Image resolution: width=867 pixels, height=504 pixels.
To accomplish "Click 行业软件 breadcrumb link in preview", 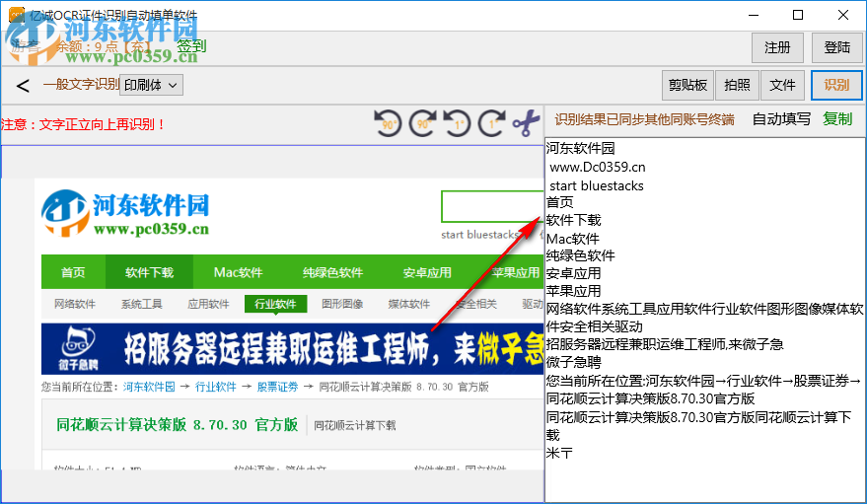I will click(x=216, y=387).
